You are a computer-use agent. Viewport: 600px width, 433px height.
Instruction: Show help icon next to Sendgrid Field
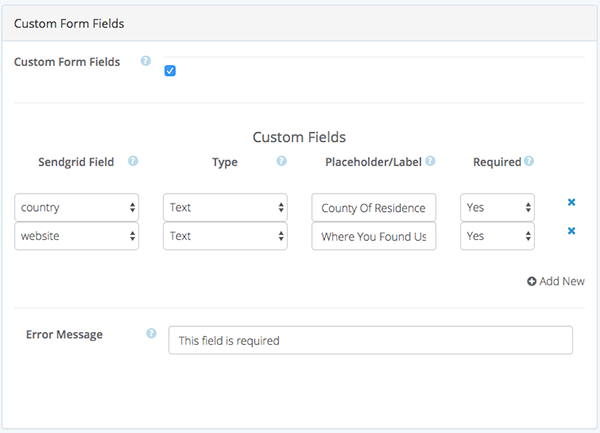tap(133, 161)
